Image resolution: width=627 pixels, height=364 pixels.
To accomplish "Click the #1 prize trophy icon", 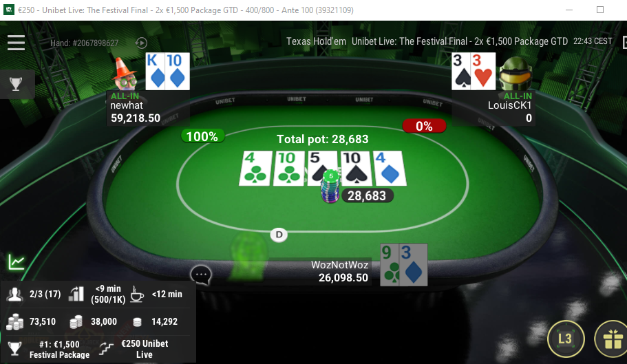I will pyautogui.click(x=14, y=348).
